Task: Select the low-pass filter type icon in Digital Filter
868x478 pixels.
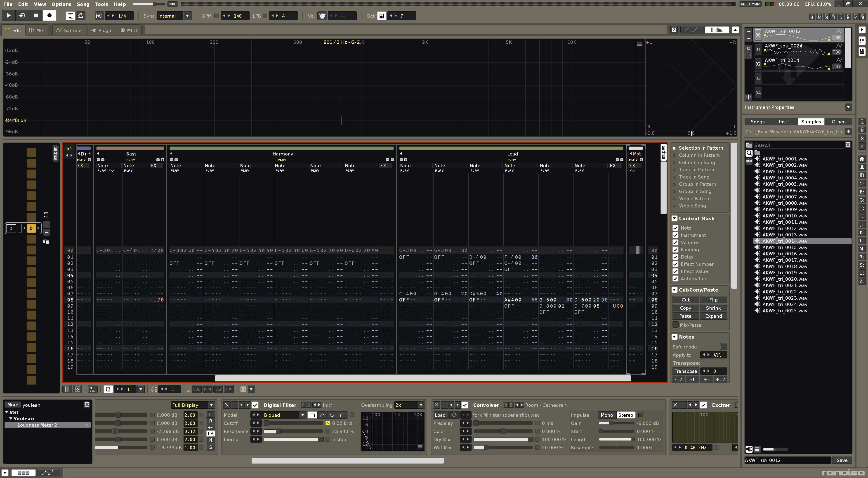Action: (x=312, y=415)
